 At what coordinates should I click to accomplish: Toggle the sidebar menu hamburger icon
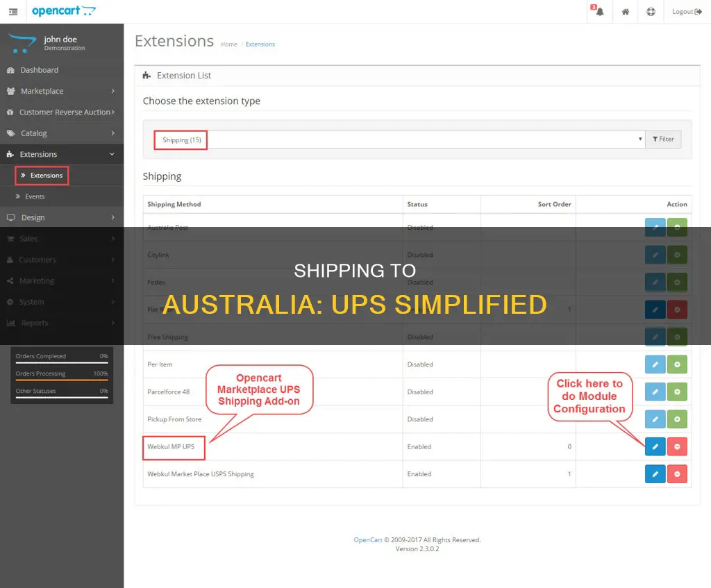tap(13, 12)
